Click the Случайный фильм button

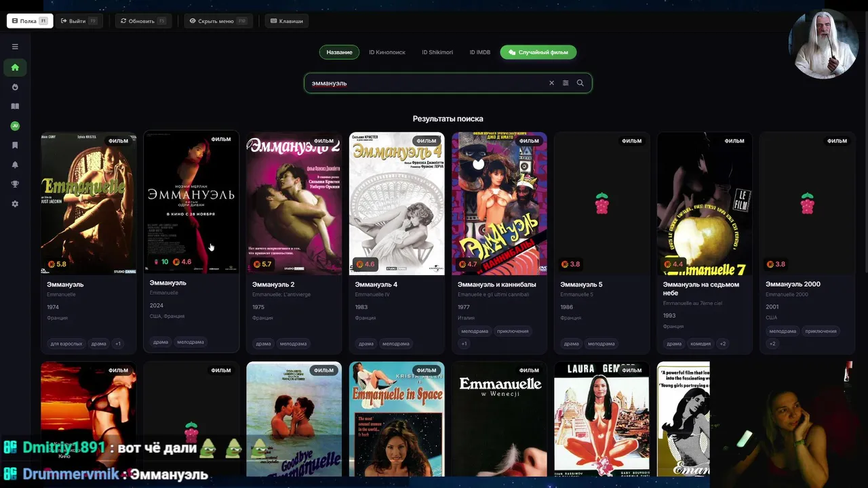(538, 52)
